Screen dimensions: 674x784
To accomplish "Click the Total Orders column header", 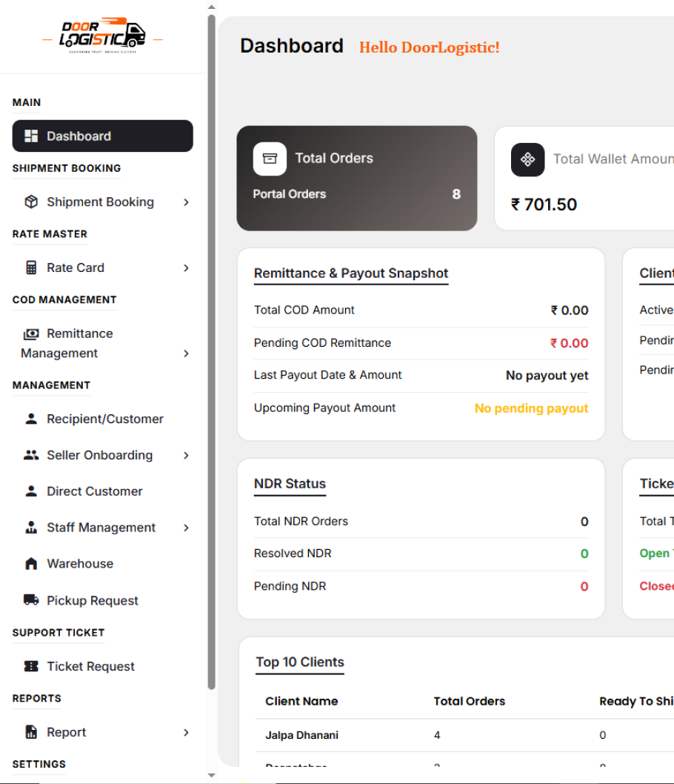I will pos(469,701).
